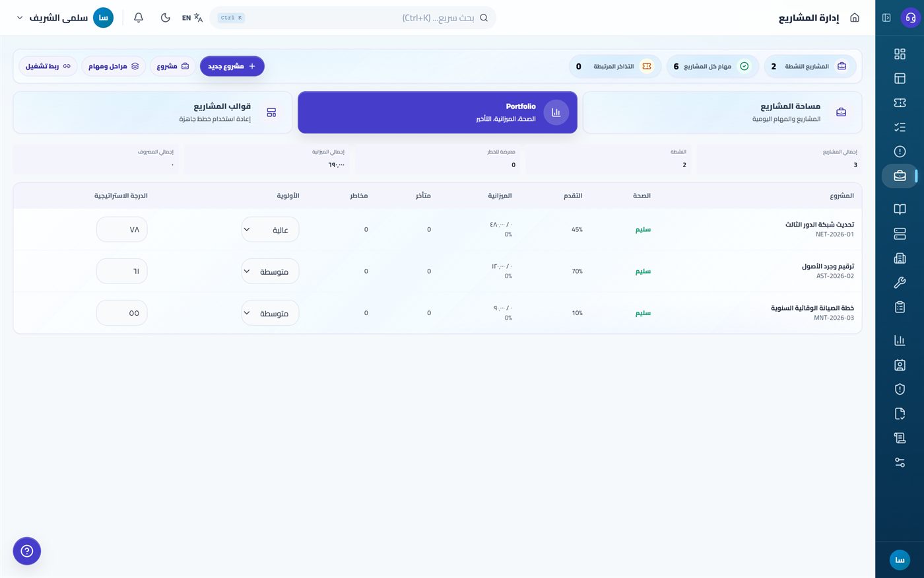Open the tickets icon in sidebar
The image size is (924, 578).
click(900, 103)
